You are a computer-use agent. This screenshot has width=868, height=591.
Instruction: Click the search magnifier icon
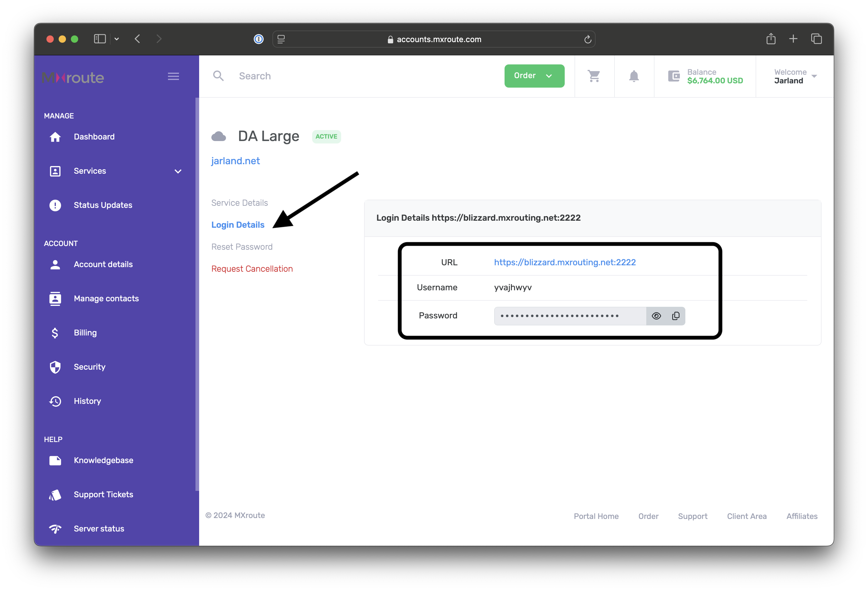[x=218, y=76]
